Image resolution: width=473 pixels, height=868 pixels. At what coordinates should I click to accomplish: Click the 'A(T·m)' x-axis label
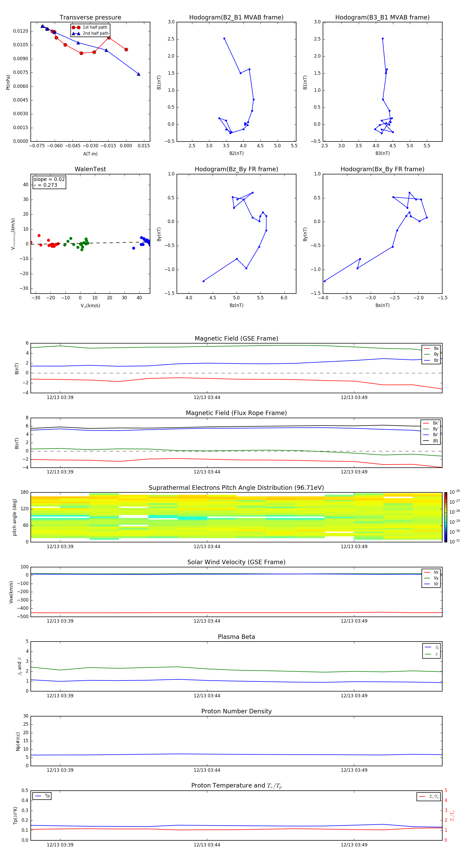click(90, 154)
